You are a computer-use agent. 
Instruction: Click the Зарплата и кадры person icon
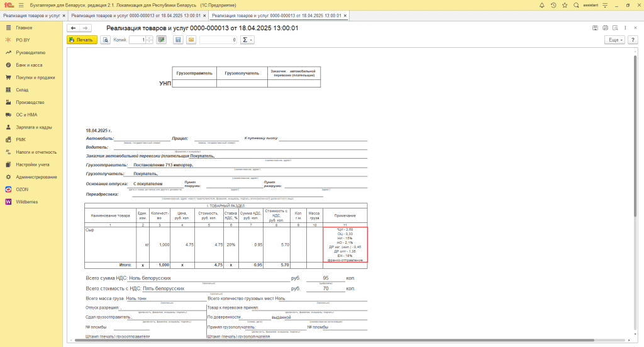pyautogui.click(x=8, y=127)
